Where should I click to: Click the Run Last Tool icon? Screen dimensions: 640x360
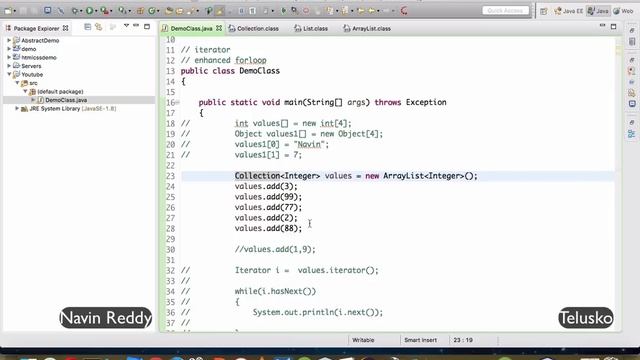coord(104,11)
